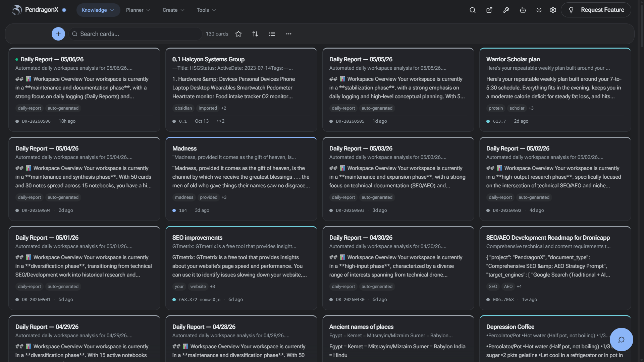The height and width of the screenshot is (362, 644).
Task: Click the PendragonX logo icon
Action: pyautogui.click(x=16, y=10)
